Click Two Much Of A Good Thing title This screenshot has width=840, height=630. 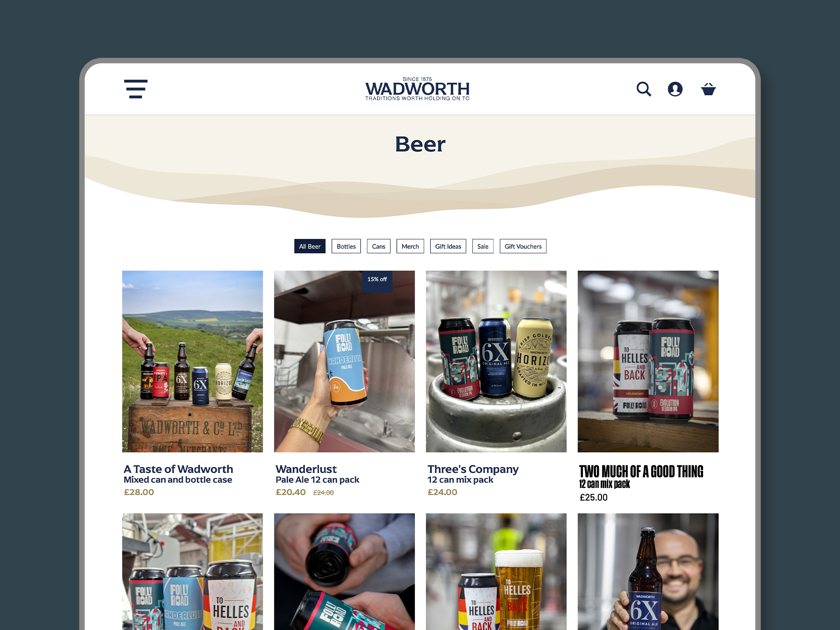coord(641,471)
